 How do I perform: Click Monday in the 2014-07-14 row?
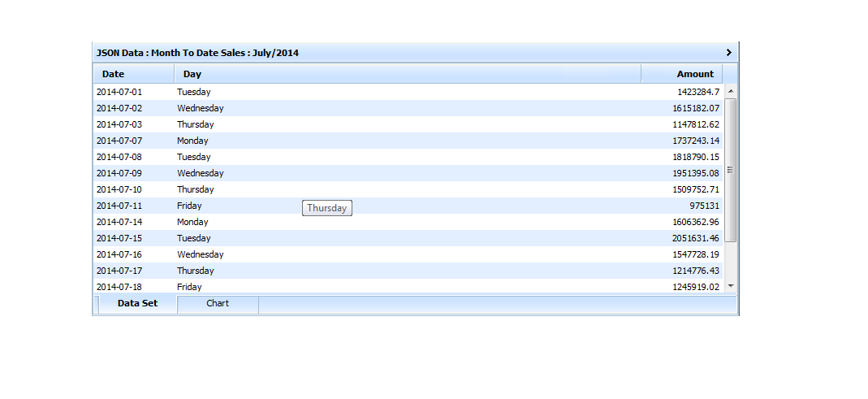coord(192,222)
